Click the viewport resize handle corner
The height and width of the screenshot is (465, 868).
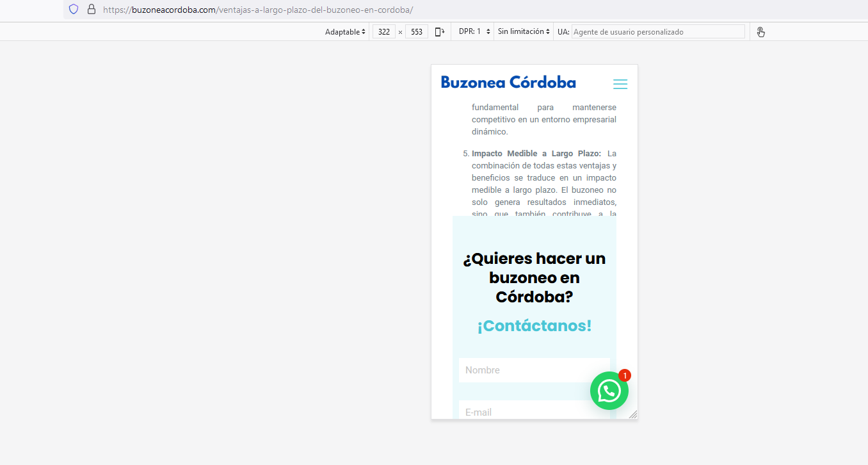633,414
